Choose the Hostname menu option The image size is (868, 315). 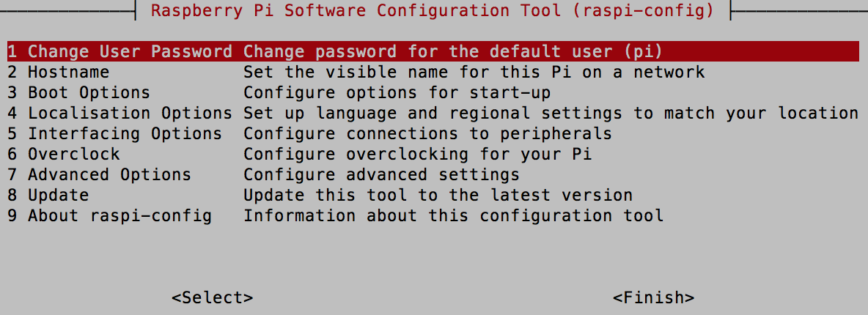point(433,72)
